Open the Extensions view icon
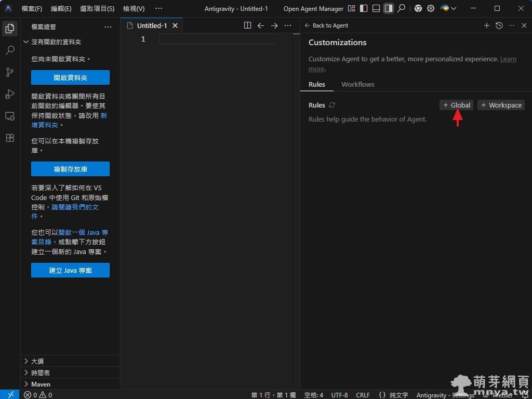The image size is (532, 399). 10,138
